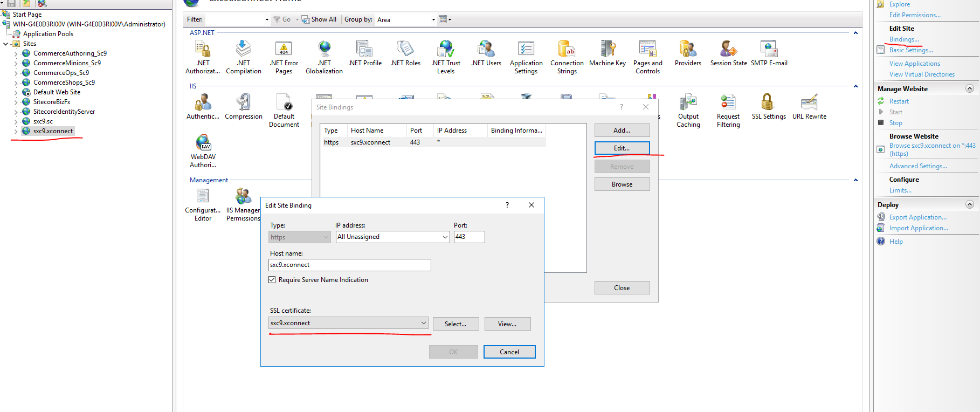This screenshot has width=980, height=412.
Task: Open WebDAV Authoring Rules feature
Action: pyautogui.click(x=203, y=151)
